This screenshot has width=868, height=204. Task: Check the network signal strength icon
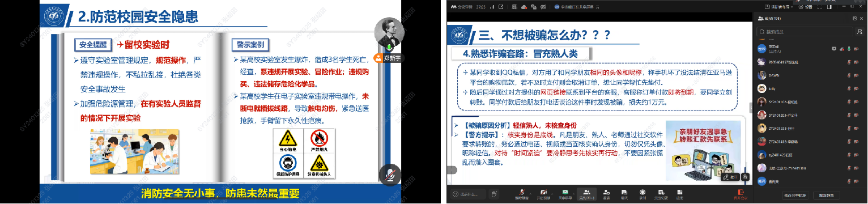492,7
